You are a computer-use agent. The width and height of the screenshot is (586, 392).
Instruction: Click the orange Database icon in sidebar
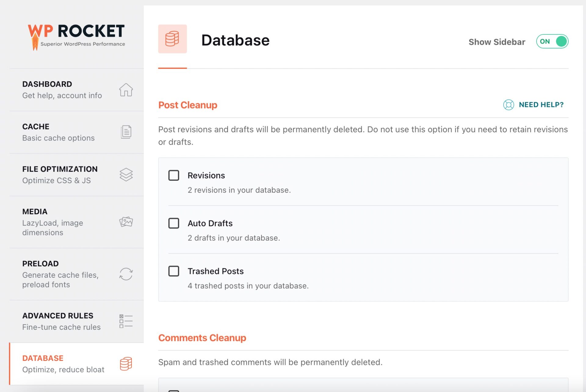tap(126, 364)
